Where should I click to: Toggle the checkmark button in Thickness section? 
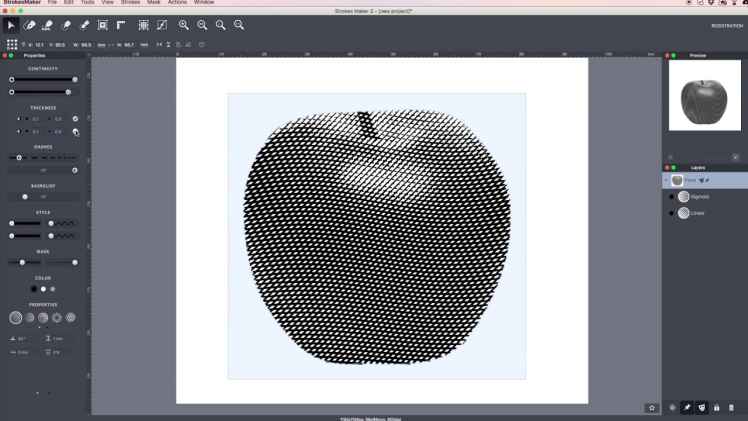75,119
